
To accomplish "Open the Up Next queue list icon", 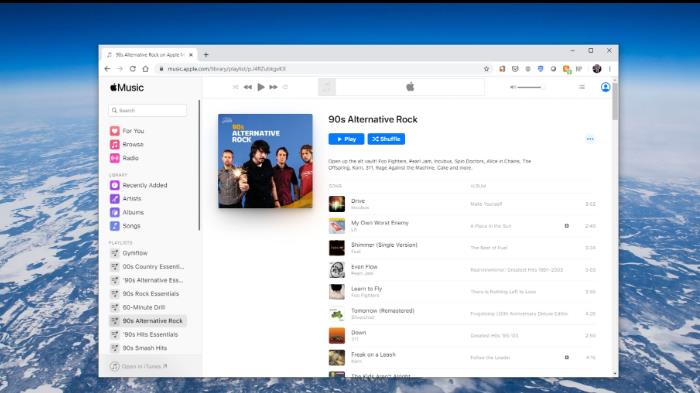I will [x=581, y=87].
